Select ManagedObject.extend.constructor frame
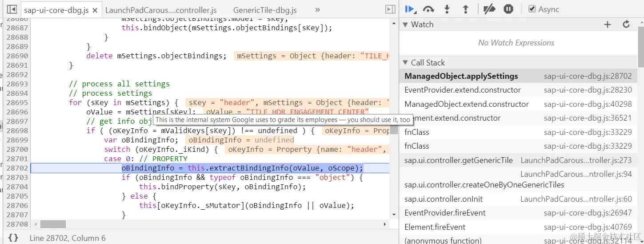644x244 pixels. [x=518, y=104]
